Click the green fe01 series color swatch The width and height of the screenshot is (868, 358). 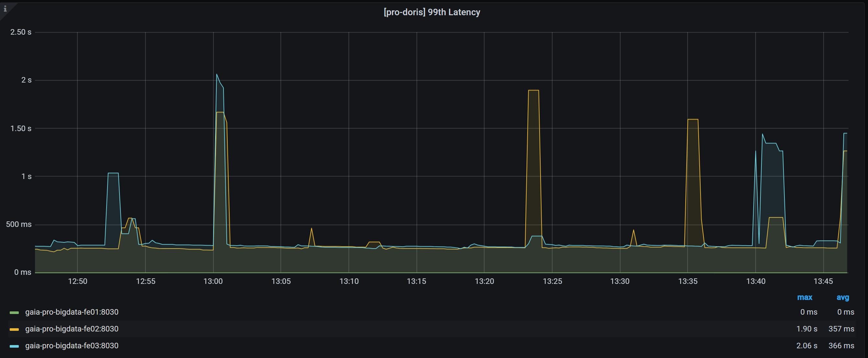click(x=14, y=313)
